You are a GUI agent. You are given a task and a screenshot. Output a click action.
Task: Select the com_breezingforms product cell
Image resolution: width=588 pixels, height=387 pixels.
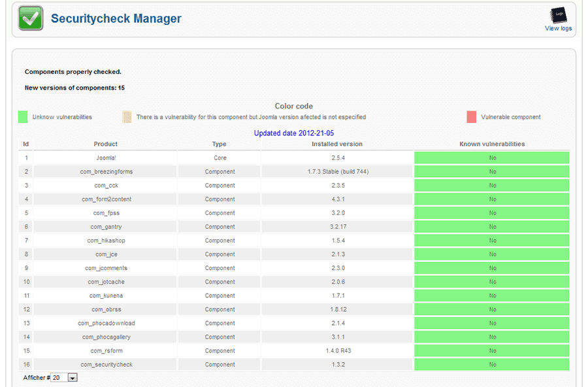tap(106, 171)
